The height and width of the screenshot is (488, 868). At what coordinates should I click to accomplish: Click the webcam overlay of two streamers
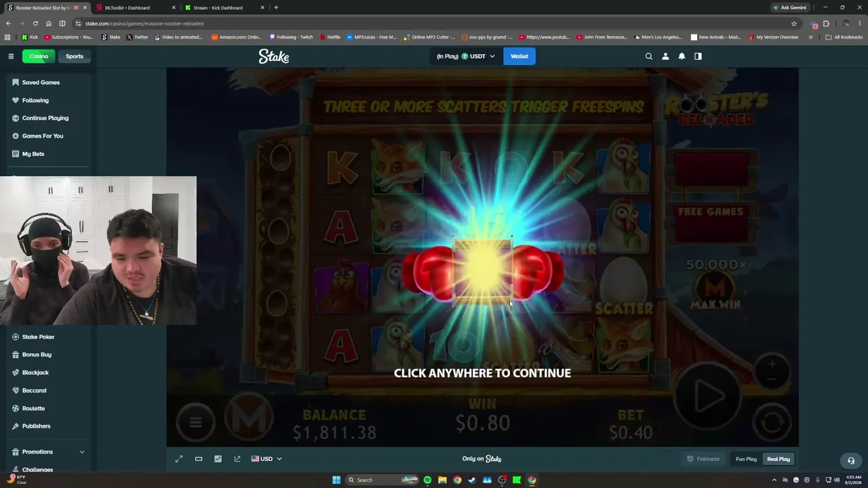pyautogui.click(x=98, y=251)
